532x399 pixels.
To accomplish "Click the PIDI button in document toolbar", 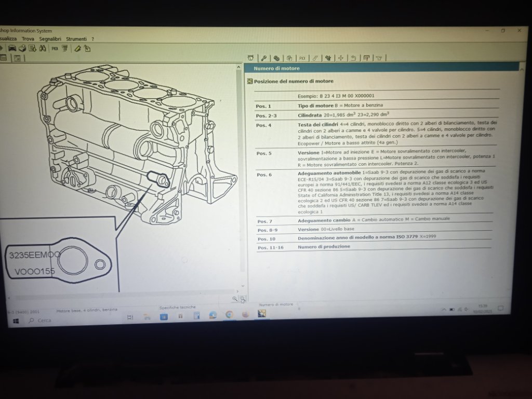I will 302,58.
